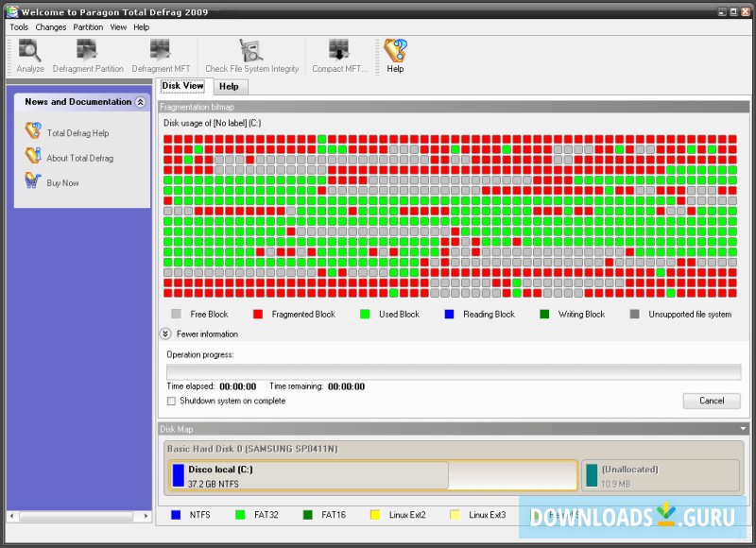Screen dimensions: 756x548
Task: Click the Disk Map header bar
Action: 454,428
